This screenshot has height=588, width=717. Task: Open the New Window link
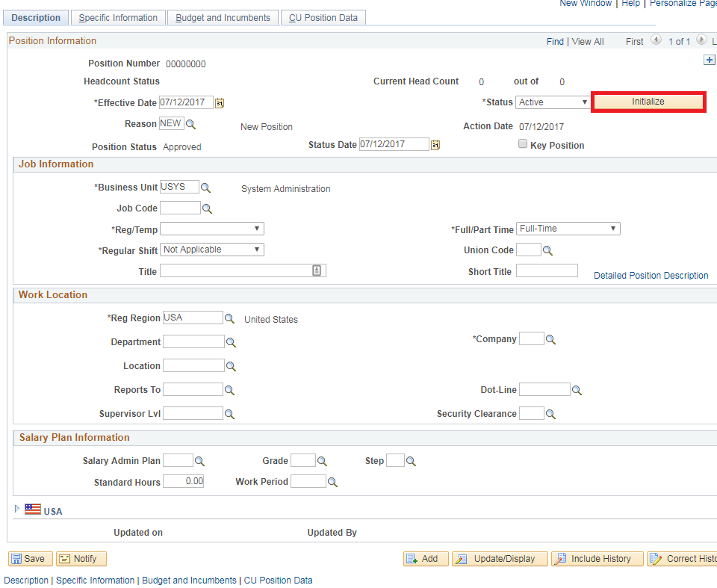point(586,3)
